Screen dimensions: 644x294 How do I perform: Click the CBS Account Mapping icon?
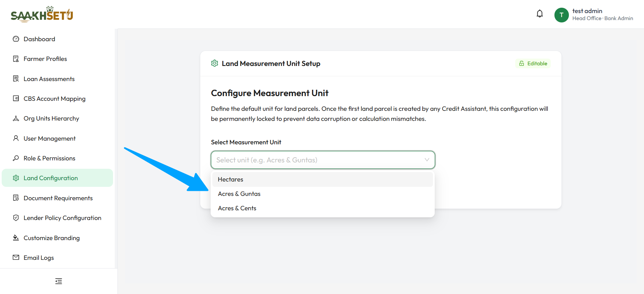[16, 98]
